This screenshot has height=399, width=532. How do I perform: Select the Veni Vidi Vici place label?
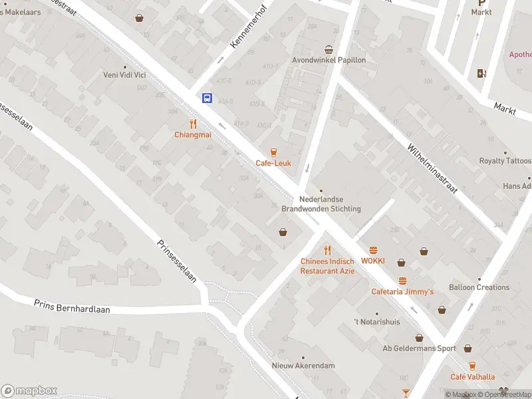(x=124, y=74)
